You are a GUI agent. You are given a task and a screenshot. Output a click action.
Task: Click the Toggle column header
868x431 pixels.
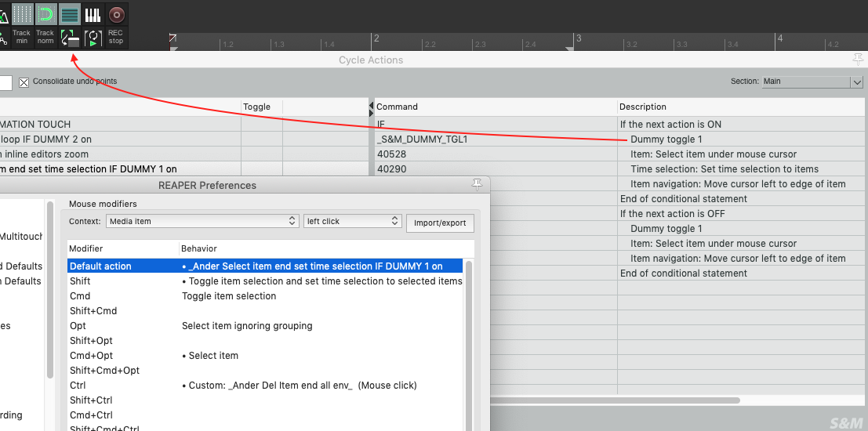(x=262, y=107)
